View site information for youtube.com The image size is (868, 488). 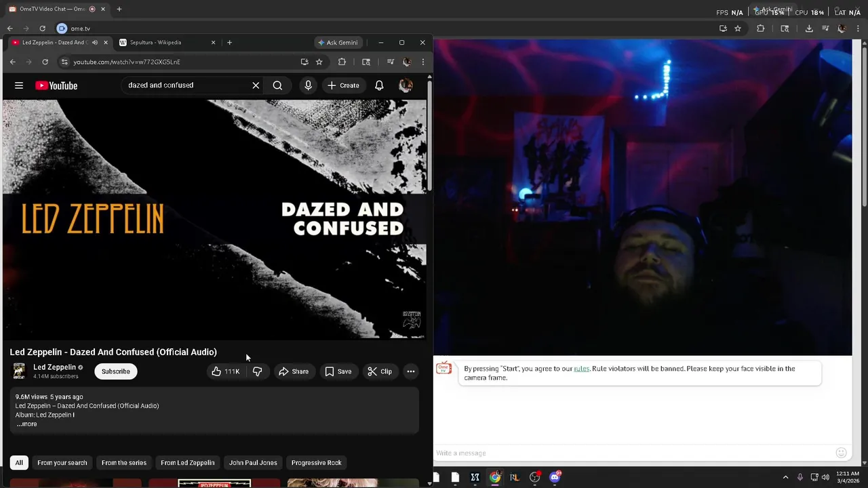pyautogui.click(x=64, y=62)
